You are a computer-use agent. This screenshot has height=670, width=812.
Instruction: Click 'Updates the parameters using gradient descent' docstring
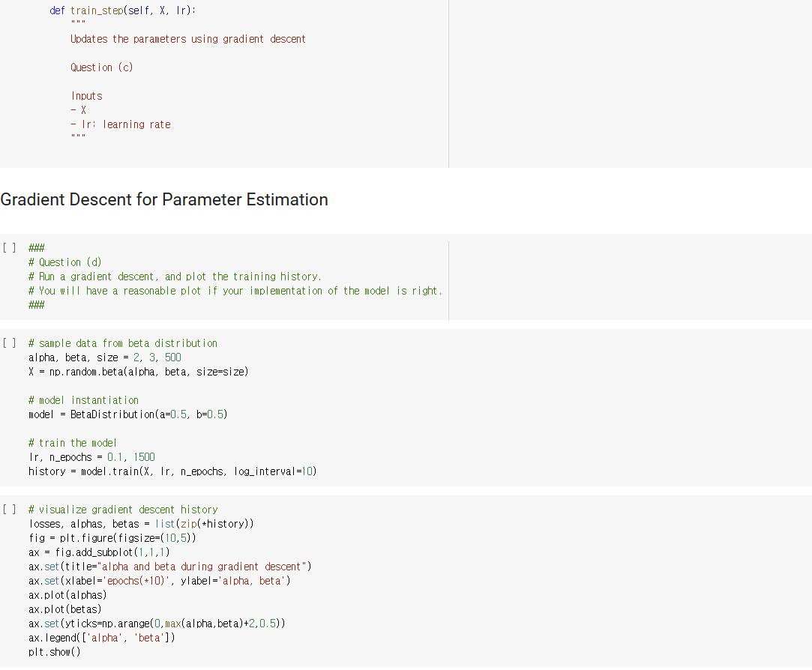[x=188, y=39]
